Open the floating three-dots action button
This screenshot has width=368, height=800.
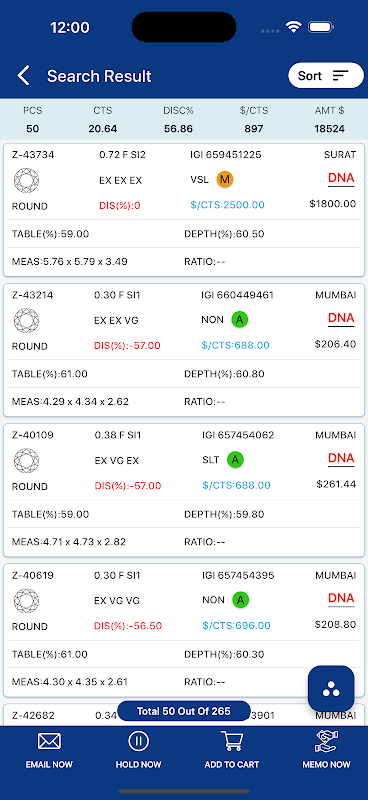tap(331, 689)
